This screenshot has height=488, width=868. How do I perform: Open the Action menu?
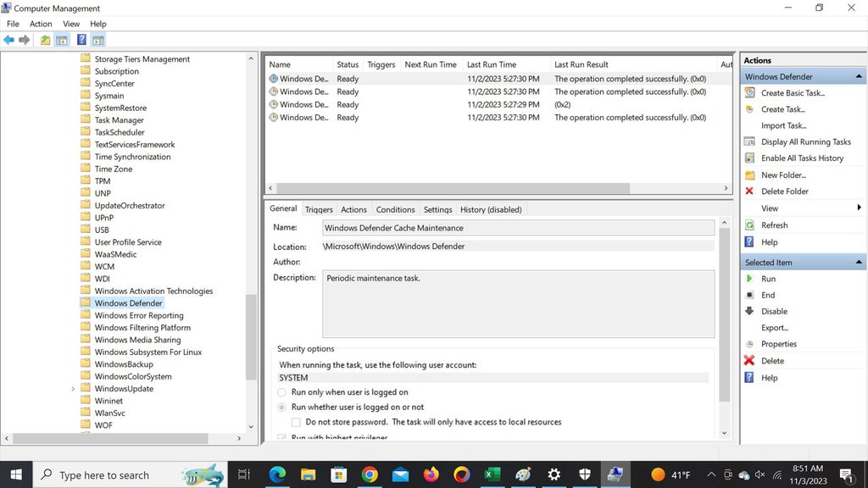40,23
